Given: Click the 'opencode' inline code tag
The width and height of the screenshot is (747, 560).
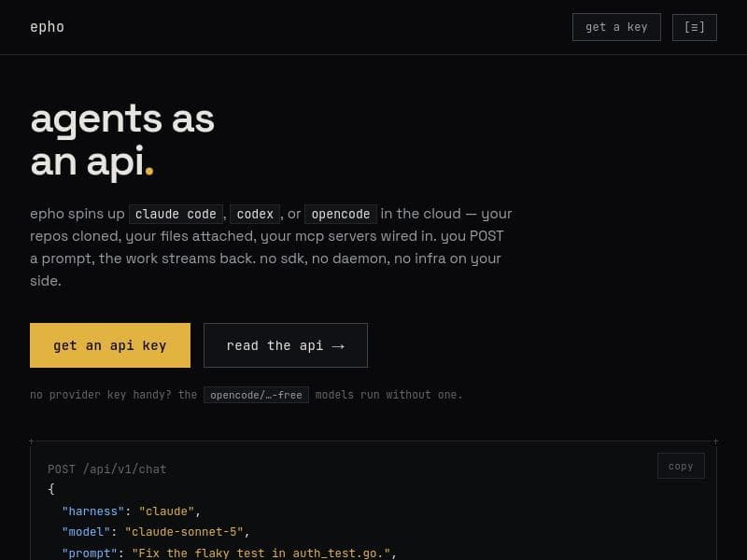Looking at the screenshot, I should [x=341, y=214].
